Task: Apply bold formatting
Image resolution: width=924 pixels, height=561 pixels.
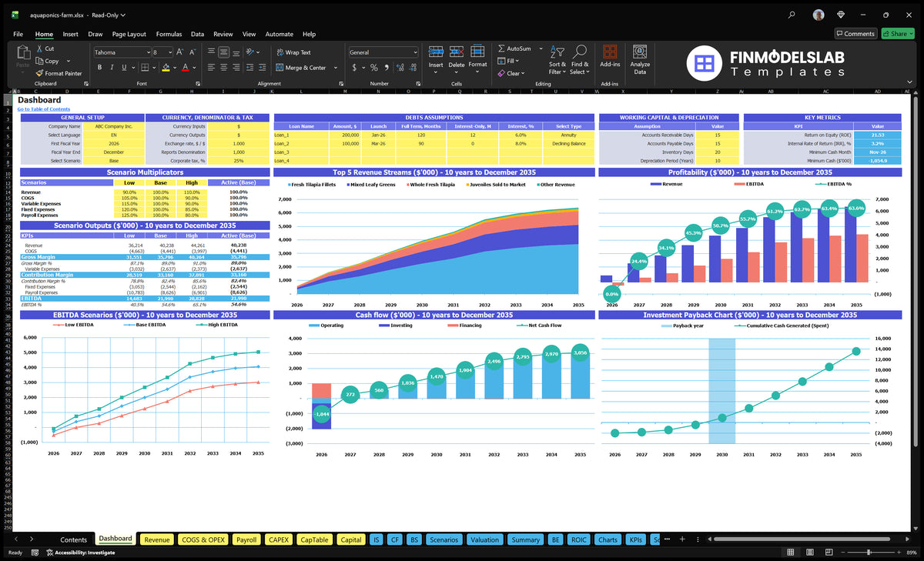Action: pos(99,68)
